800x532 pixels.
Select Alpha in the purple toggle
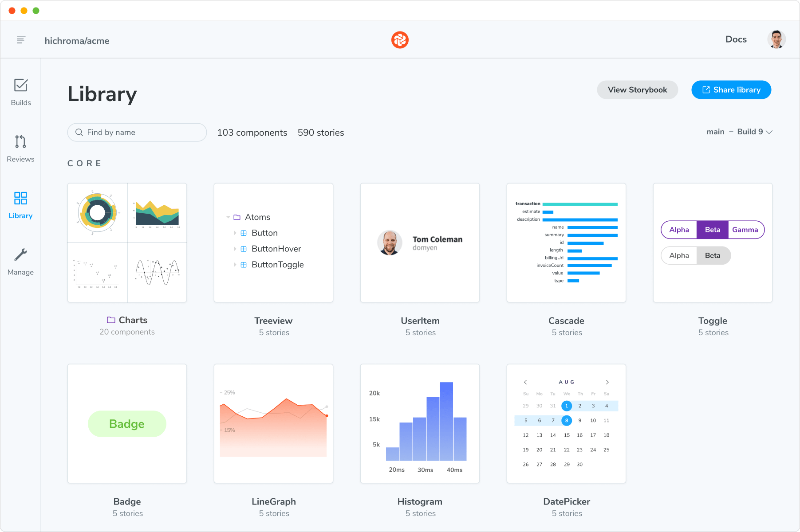679,230
